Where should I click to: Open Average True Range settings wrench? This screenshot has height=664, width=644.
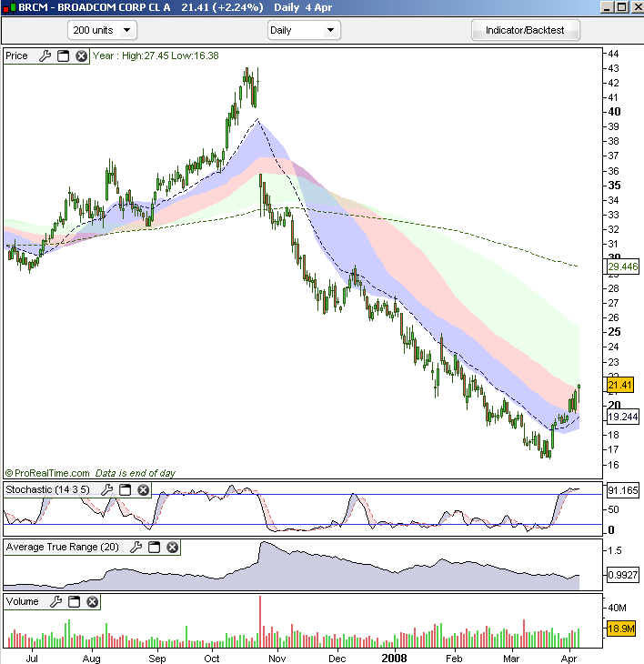pos(136,548)
